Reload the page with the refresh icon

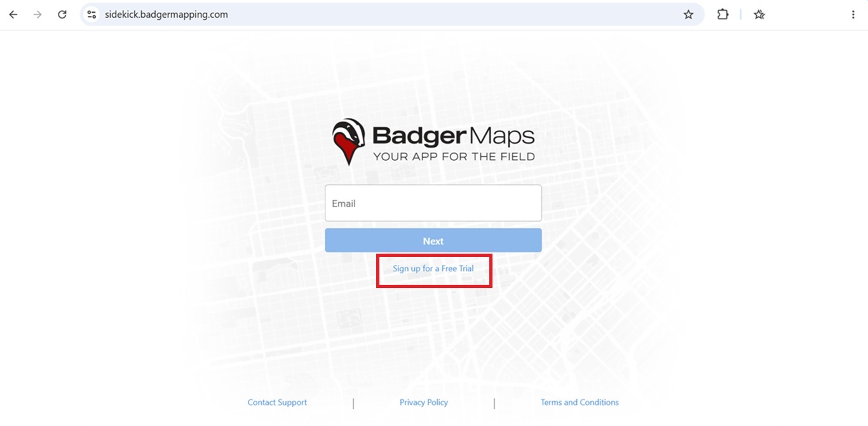coord(62,15)
